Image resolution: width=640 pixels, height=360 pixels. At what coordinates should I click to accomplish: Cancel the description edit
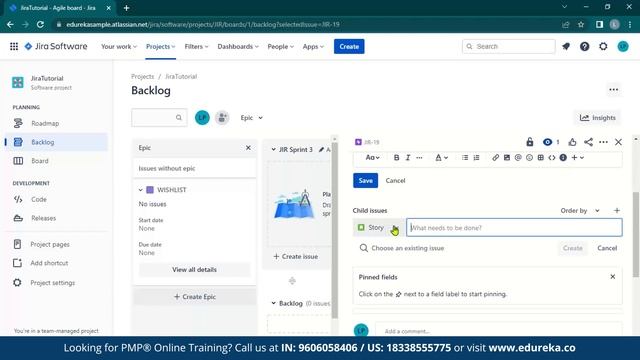click(395, 180)
